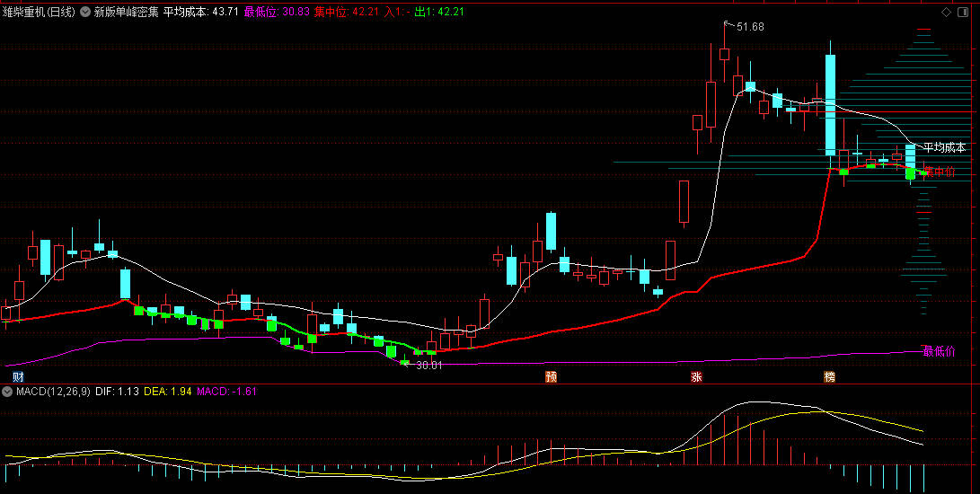This screenshot has width=980, height=494.
Task: Click the indicator name 新版单峰密集
Action: tap(126, 12)
